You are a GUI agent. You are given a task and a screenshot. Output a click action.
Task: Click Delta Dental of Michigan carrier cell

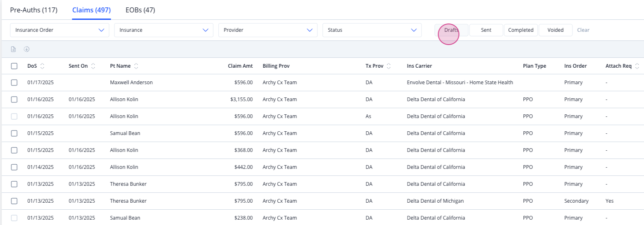[435, 201]
